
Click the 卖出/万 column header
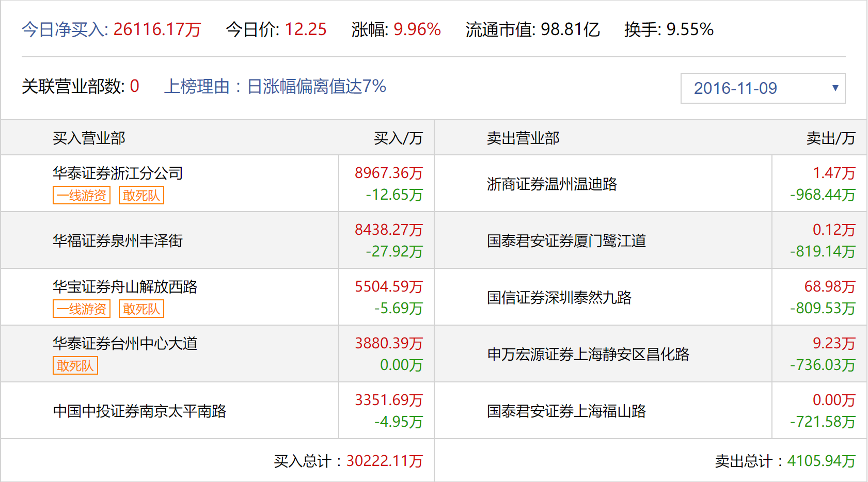831,138
